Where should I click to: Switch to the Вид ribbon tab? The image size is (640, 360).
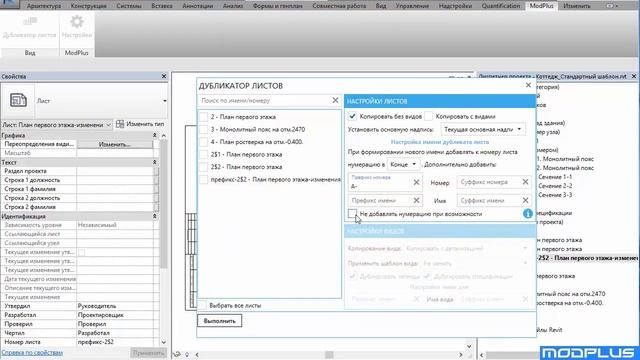(x=381, y=6)
